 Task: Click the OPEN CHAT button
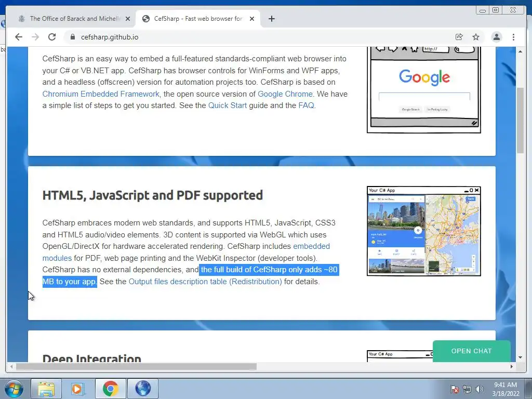[x=472, y=351]
